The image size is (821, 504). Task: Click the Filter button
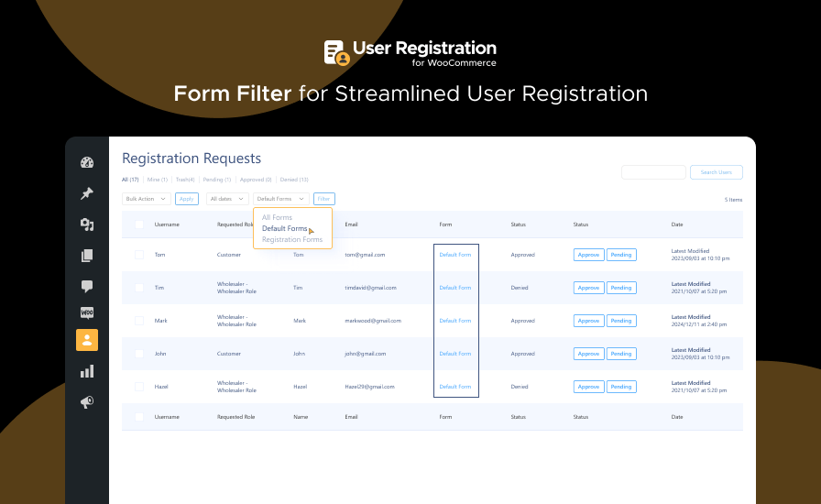pyautogui.click(x=324, y=199)
